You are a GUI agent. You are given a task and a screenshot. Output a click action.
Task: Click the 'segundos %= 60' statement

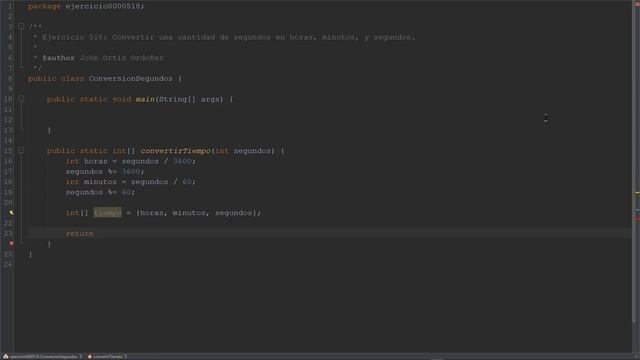(100, 192)
